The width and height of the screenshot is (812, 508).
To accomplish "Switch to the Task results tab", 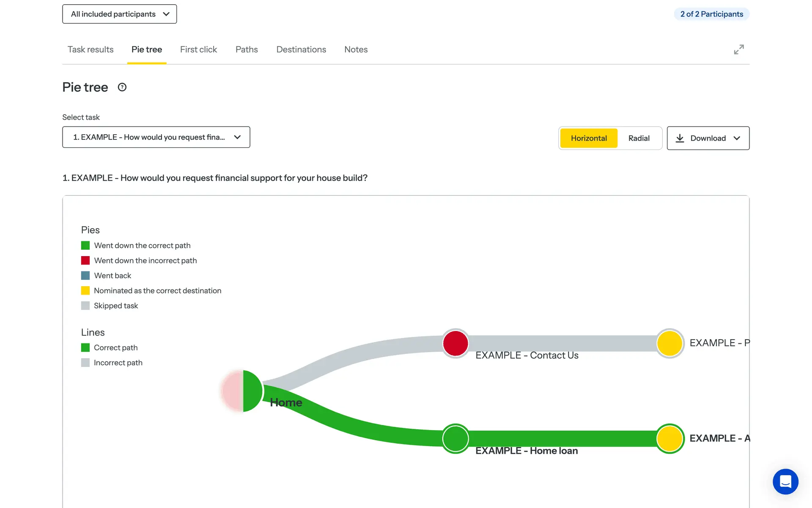I will pos(91,50).
